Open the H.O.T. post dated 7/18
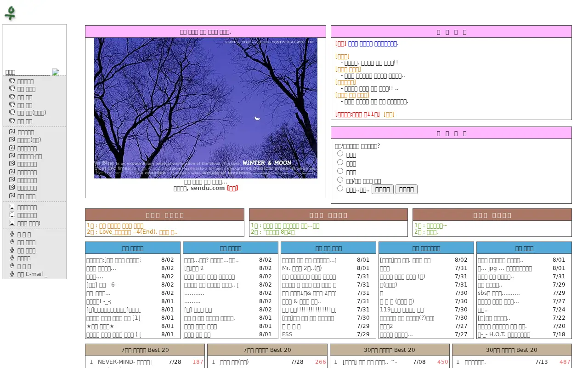588x368 pixels. tap(504, 334)
